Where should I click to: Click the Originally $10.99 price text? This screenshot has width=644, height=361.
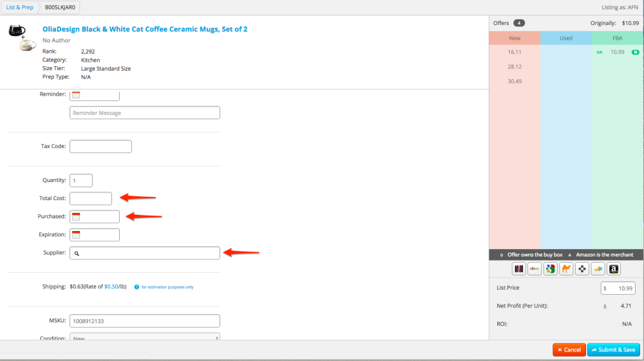tap(614, 23)
